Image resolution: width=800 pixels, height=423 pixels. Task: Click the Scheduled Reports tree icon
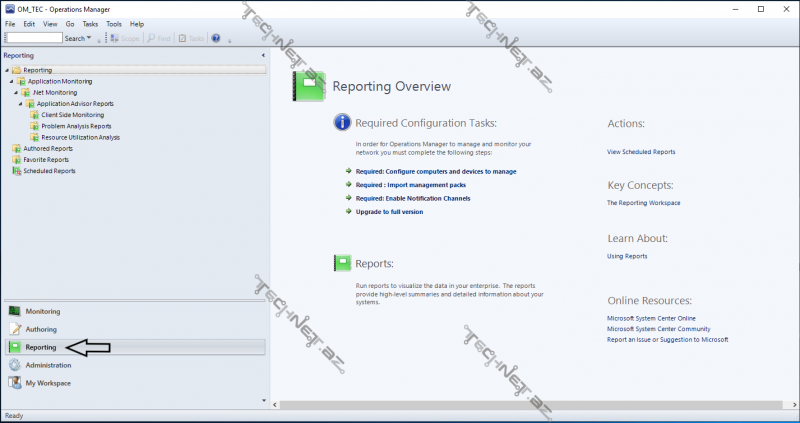16,171
